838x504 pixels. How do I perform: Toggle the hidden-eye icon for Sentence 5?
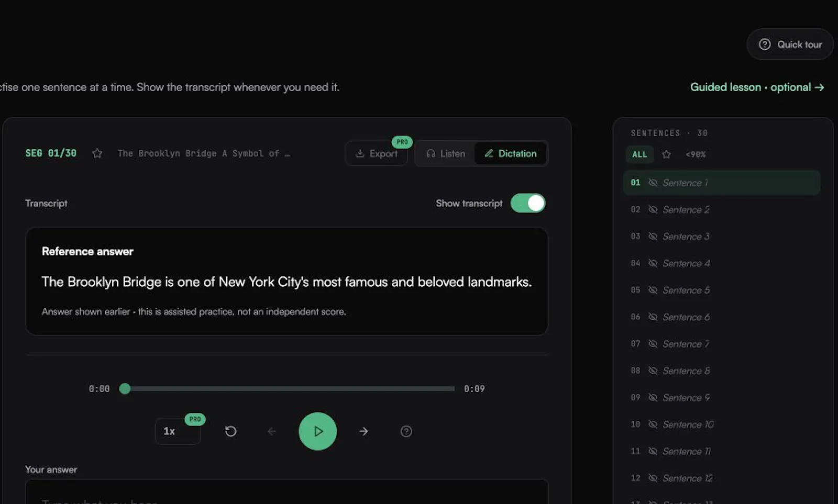pyautogui.click(x=653, y=290)
